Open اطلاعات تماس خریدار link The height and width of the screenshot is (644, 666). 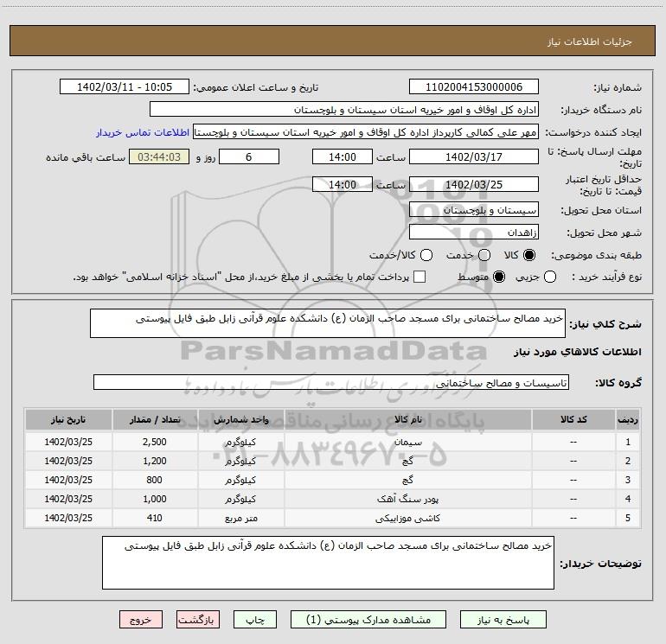pos(143,132)
